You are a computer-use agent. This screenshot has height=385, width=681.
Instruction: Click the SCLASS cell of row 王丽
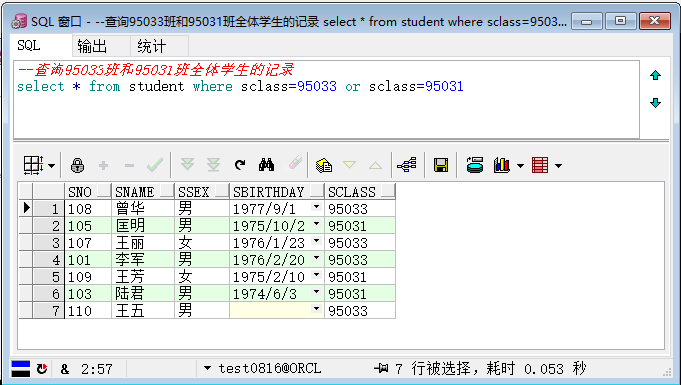click(360, 242)
